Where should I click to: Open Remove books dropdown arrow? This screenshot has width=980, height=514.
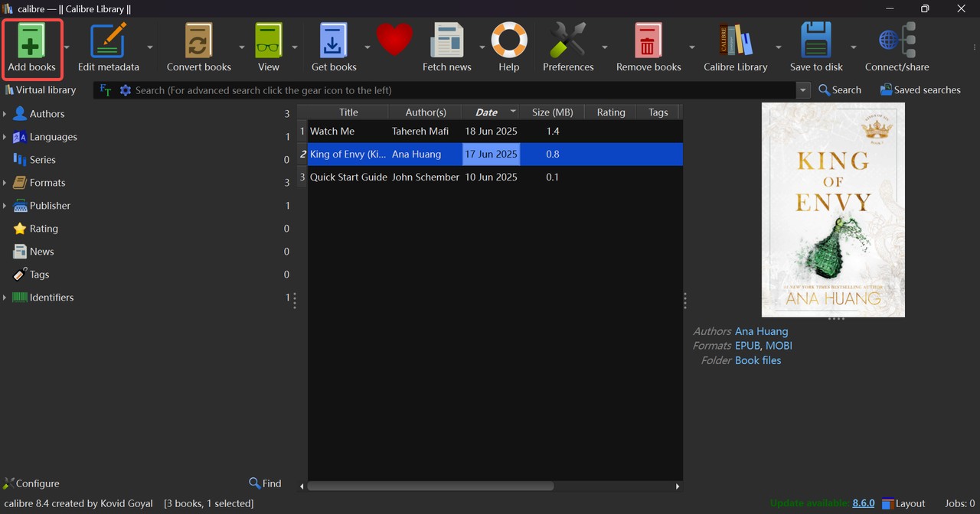(x=692, y=47)
